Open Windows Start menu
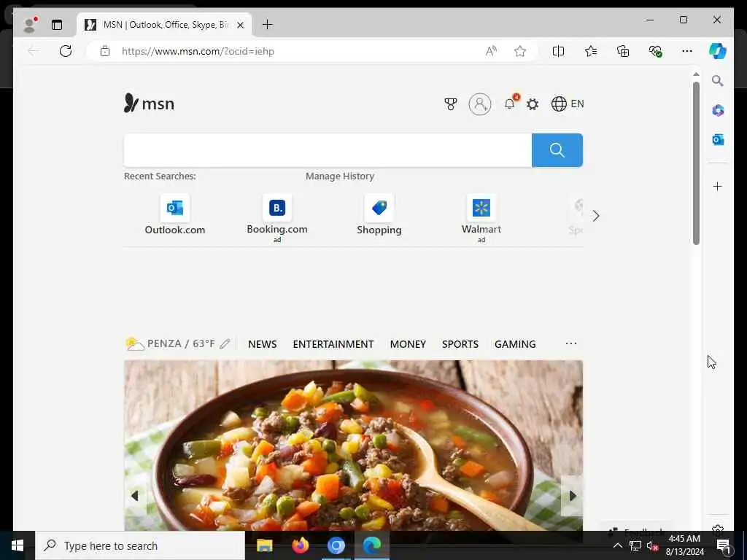The width and height of the screenshot is (747, 560). [x=18, y=545]
